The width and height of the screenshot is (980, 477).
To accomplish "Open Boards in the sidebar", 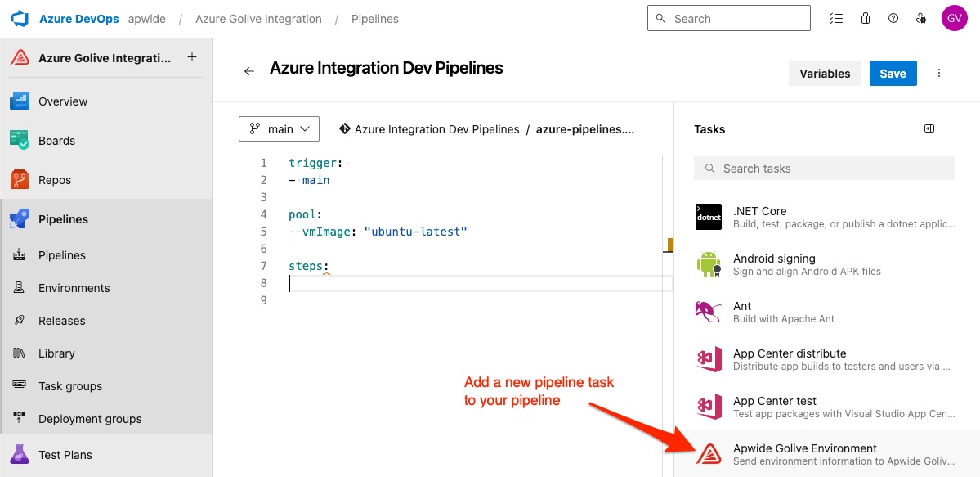I will click(56, 141).
